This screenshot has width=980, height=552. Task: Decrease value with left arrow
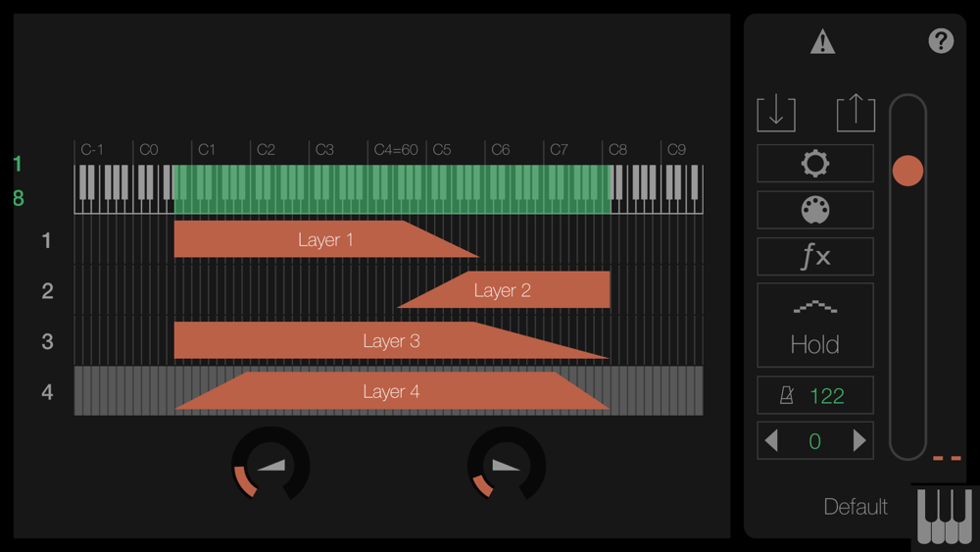pos(772,441)
